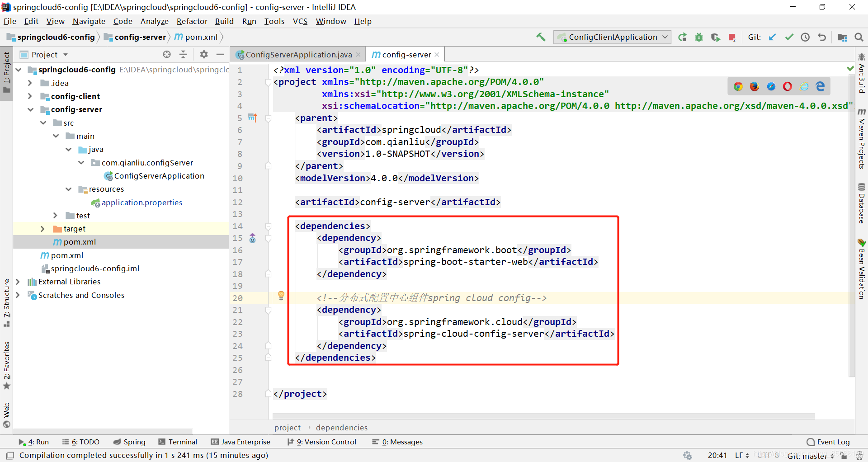Click Git: master branch widget
This screenshot has height=462, width=868.
point(811,456)
